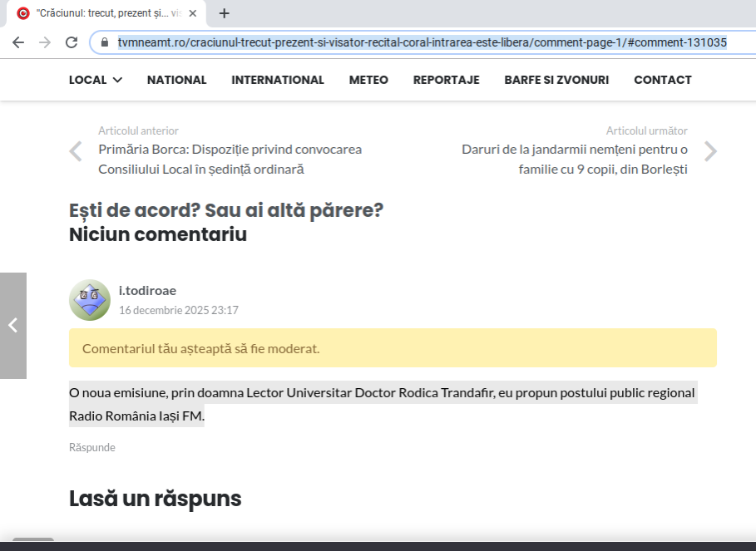Viewport: 756px width, 551px height.
Task: Open a new tab with plus icon
Action: pyautogui.click(x=224, y=13)
